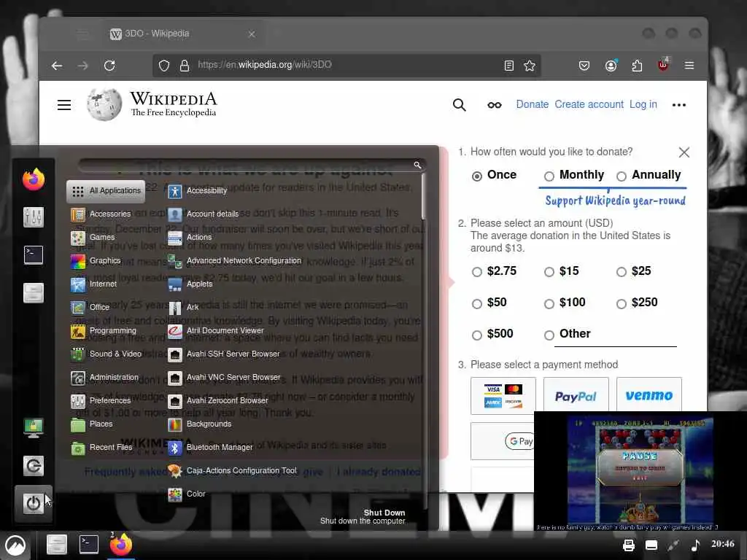Choose the $2.75 donation amount
Image resolution: width=747 pixels, height=560 pixels.
477,272
